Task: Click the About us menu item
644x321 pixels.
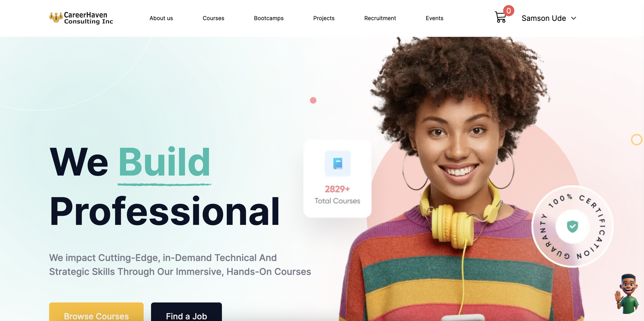Action: pyautogui.click(x=161, y=18)
